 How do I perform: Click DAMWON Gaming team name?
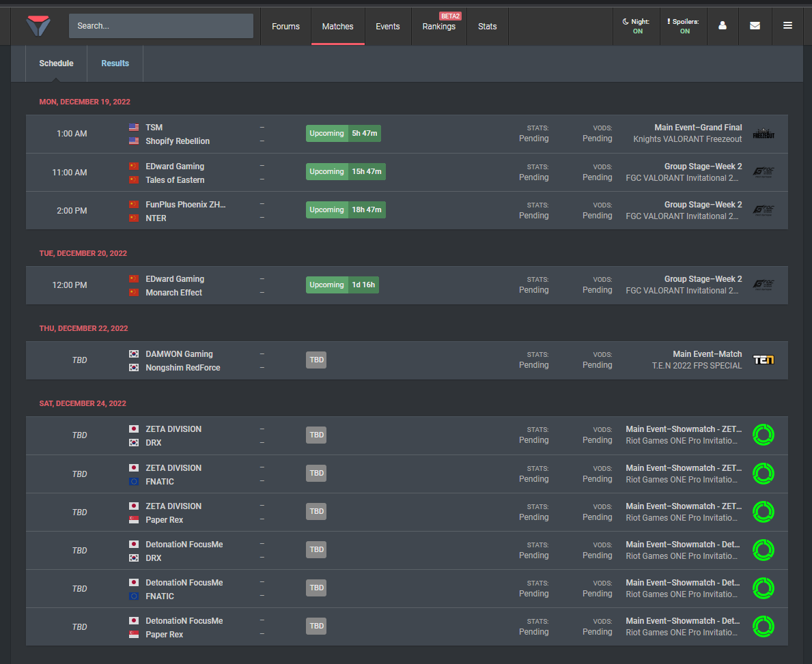179,354
